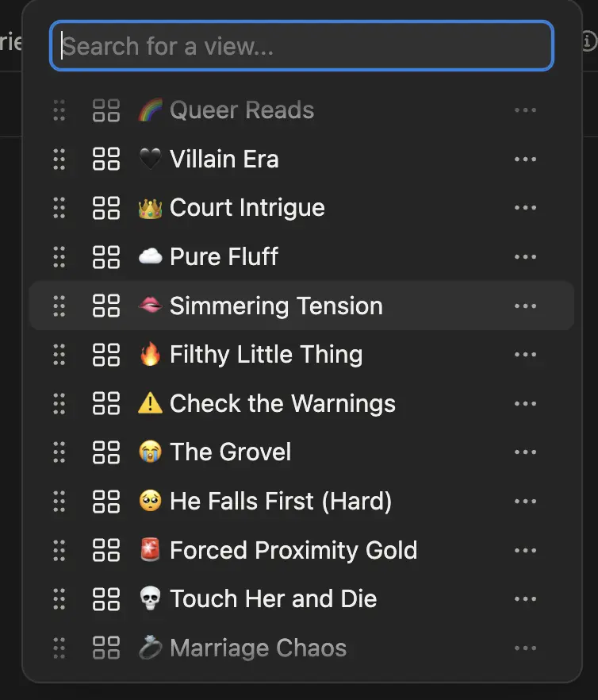
Task: Select the Simmering Tension view
Action: point(275,306)
